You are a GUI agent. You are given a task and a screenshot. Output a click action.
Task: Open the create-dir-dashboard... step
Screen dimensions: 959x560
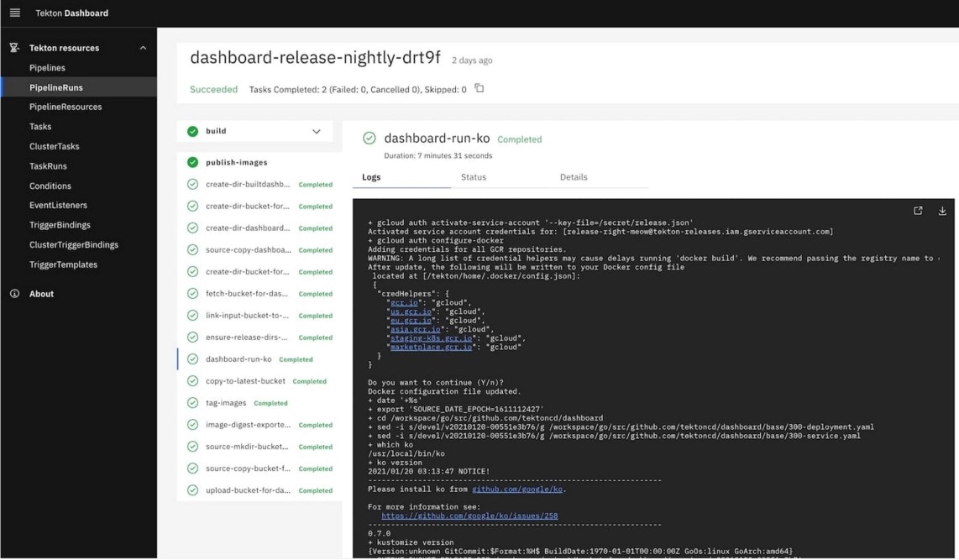click(x=259, y=228)
